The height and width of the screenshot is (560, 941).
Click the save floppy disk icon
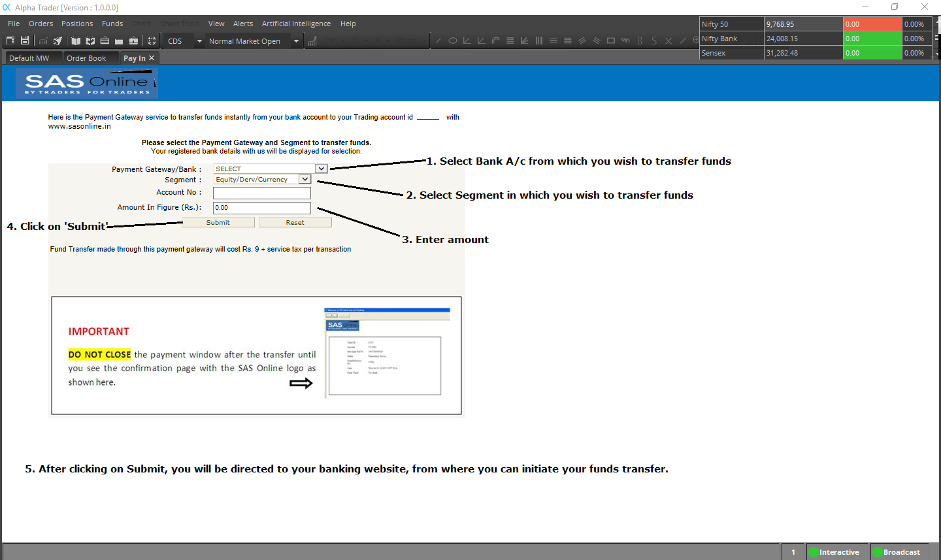click(x=25, y=41)
